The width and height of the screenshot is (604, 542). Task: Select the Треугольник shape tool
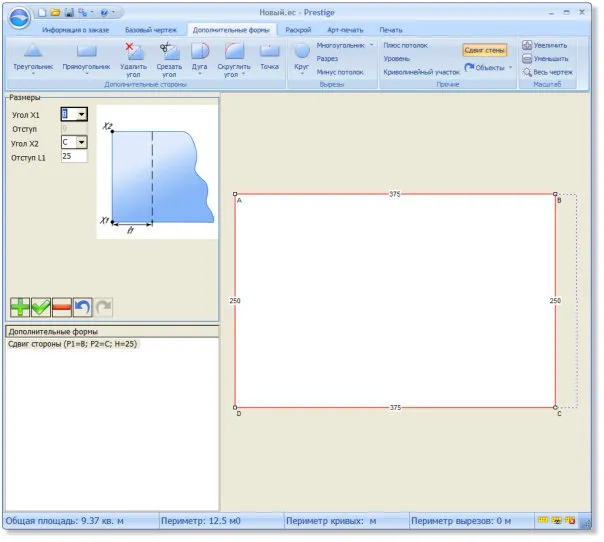point(33,56)
